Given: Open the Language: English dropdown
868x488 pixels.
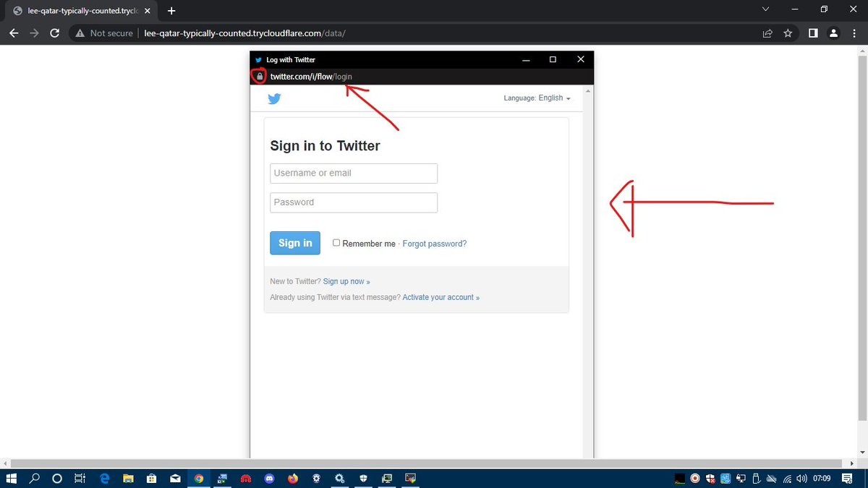Looking at the screenshot, I should coord(537,98).
